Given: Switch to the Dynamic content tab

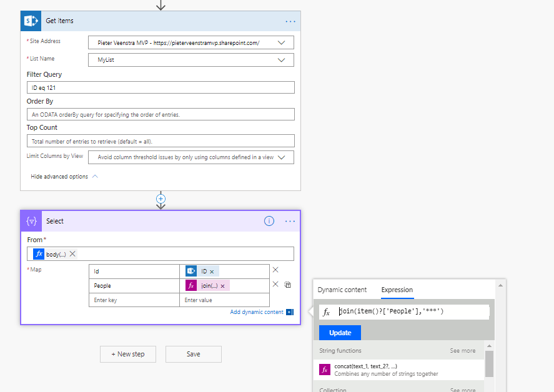Looking at the screenshot, I should (342, 290).
